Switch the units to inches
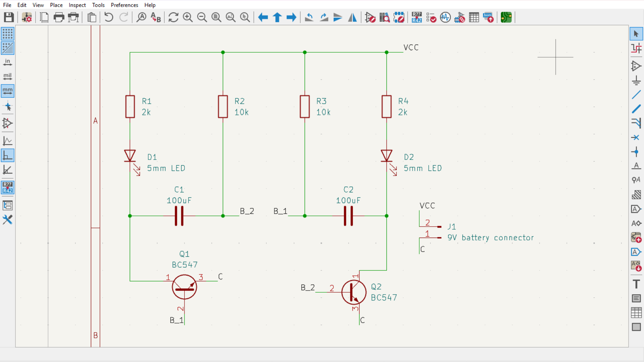 pyautogui.click(x=7, y=62)
